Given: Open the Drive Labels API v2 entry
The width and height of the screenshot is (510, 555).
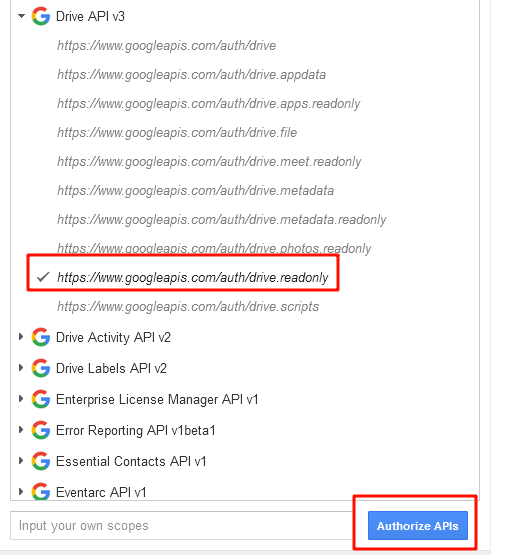Looking at the screenshot, I should pyautogui.click(x=111, y=368).
